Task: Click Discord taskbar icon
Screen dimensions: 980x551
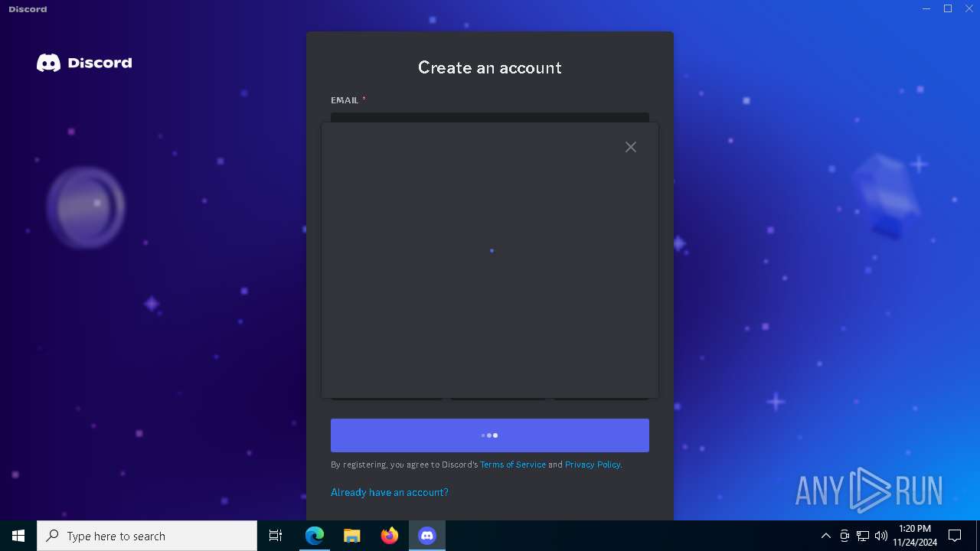Action: pos(427,536)
